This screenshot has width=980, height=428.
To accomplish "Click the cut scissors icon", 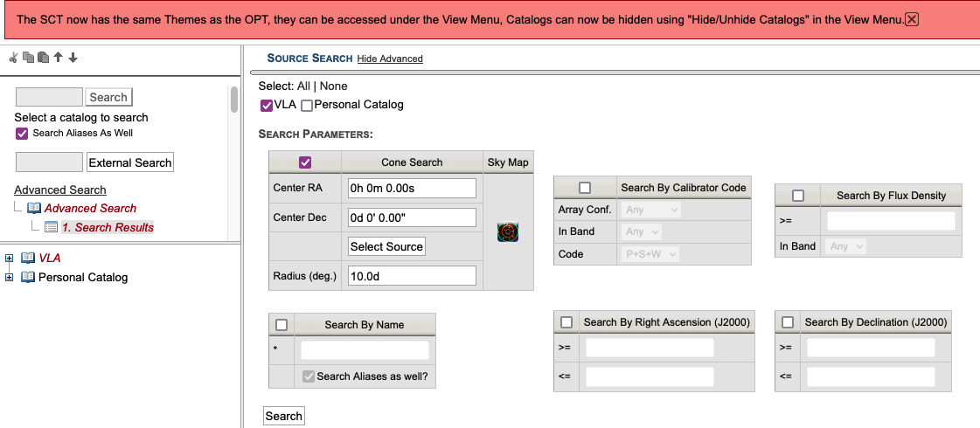I will pos(14,58).
